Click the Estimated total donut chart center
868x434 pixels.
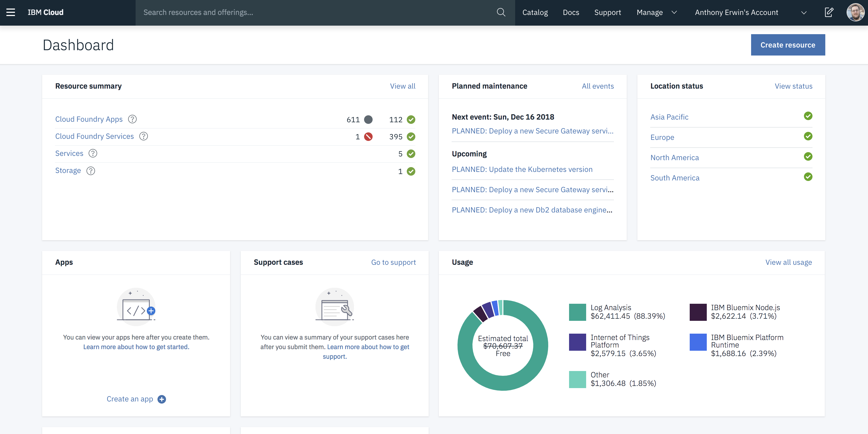point(503,346)
